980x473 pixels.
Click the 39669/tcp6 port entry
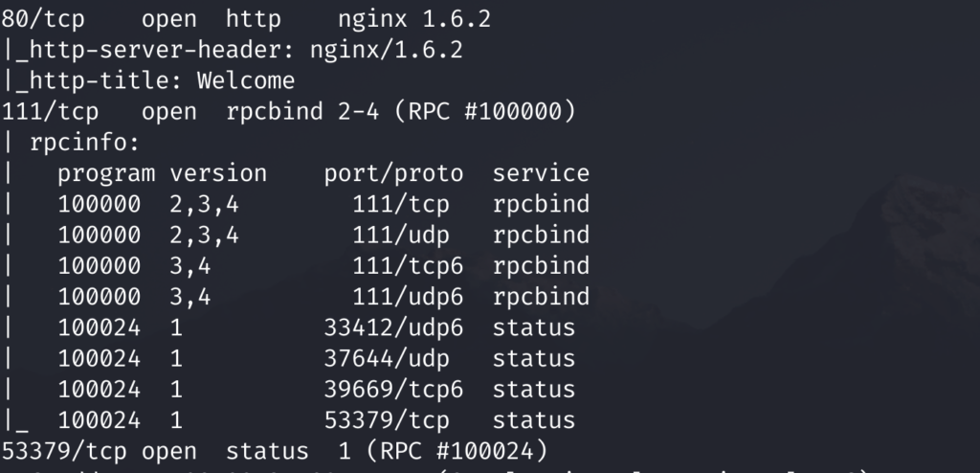(393, 389)
